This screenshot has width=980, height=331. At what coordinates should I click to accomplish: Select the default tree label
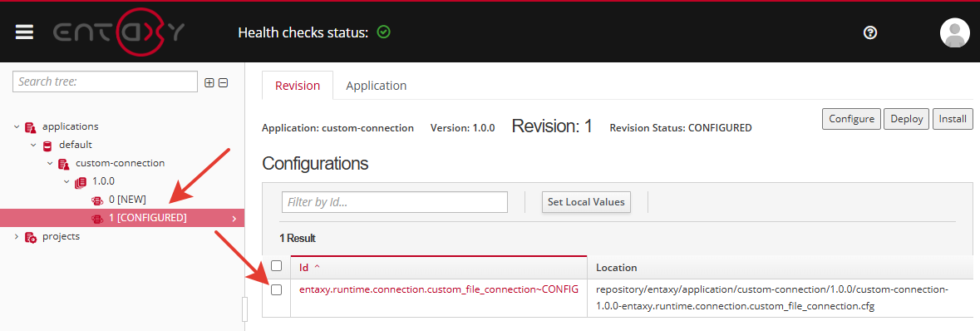pos(76,145)
